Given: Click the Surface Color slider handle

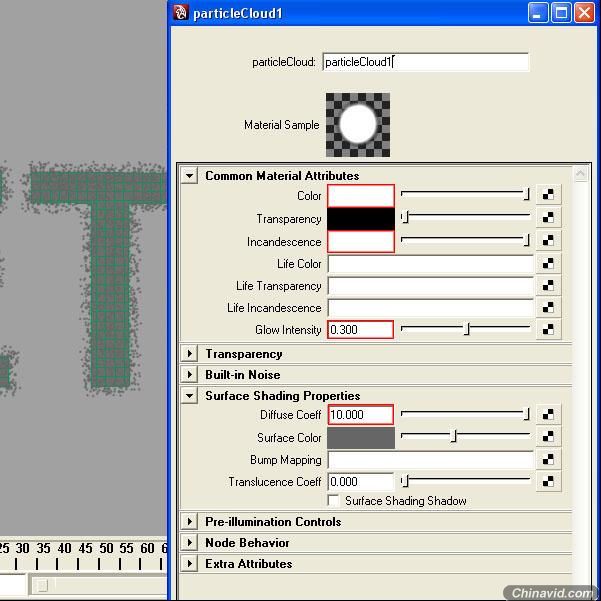Looking at the screenshot, I should (x=454, y=436).
